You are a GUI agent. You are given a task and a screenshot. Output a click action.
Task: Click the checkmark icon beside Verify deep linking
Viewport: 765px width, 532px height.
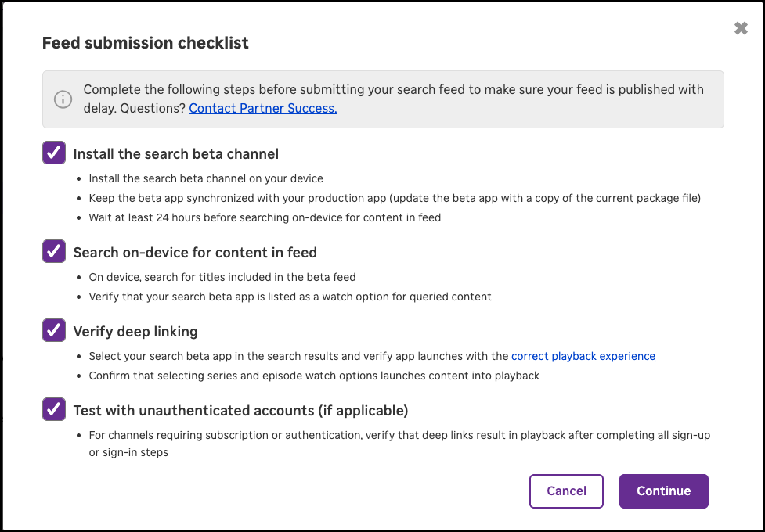click(53, 330)
